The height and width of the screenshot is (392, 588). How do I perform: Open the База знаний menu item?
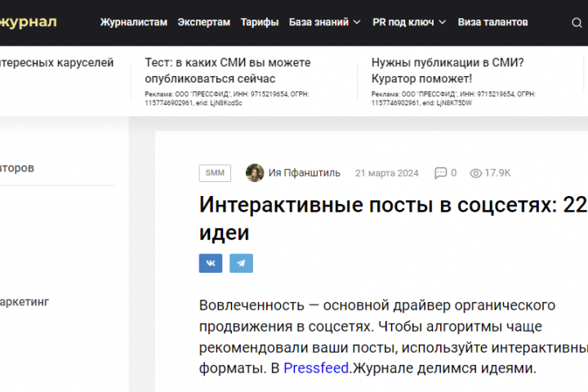[318, 22]
